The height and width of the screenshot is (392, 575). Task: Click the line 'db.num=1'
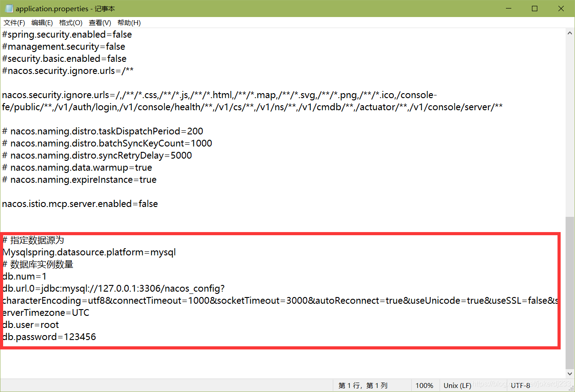click(25, 276)
